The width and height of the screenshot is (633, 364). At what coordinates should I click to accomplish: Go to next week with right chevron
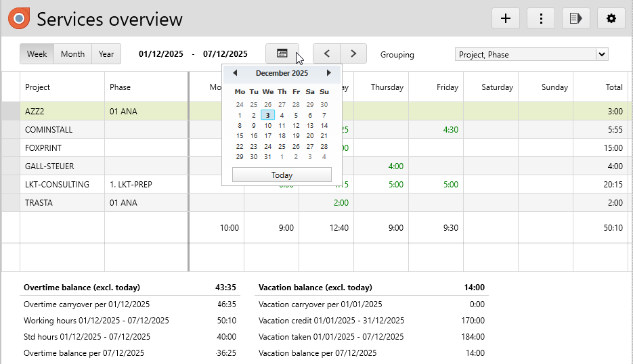(353, 54)
